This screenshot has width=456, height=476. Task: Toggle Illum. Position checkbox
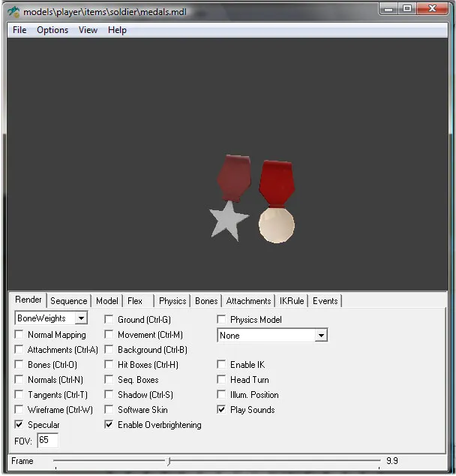(222, 394)
